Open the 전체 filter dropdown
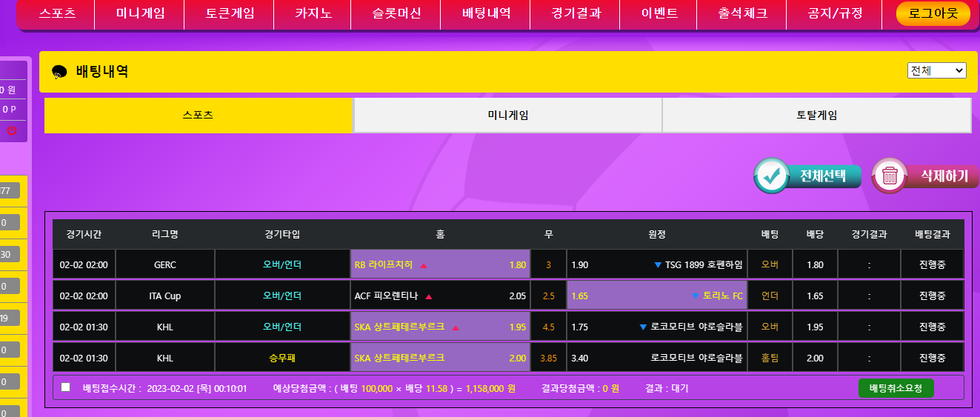Screen dimensions: 980x417 pyautogui.click(x=936, y=70)
